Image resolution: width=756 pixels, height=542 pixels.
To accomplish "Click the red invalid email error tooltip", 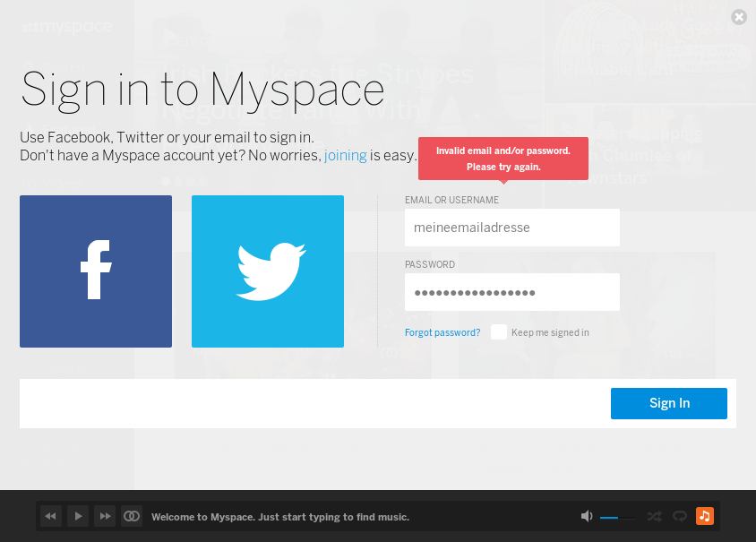I will [503, 159].
